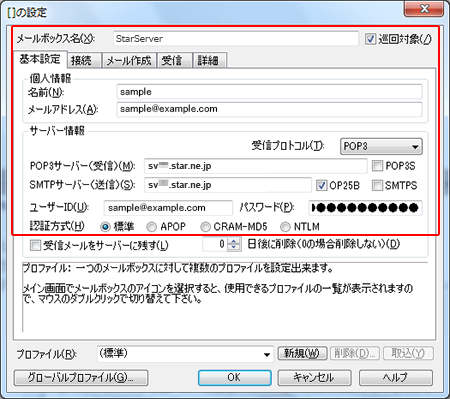450x399 pixels.
Task: Click the メールボックス名 field
Action: 236,39
